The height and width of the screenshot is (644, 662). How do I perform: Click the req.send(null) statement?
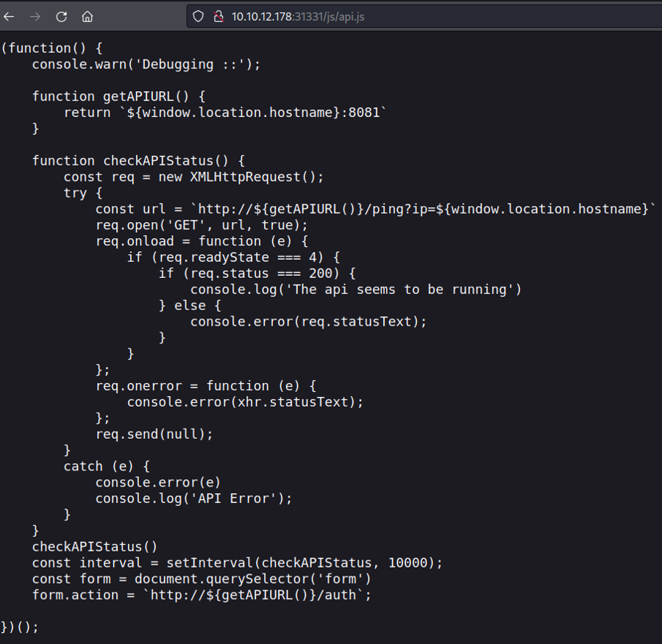pos(154,434)
